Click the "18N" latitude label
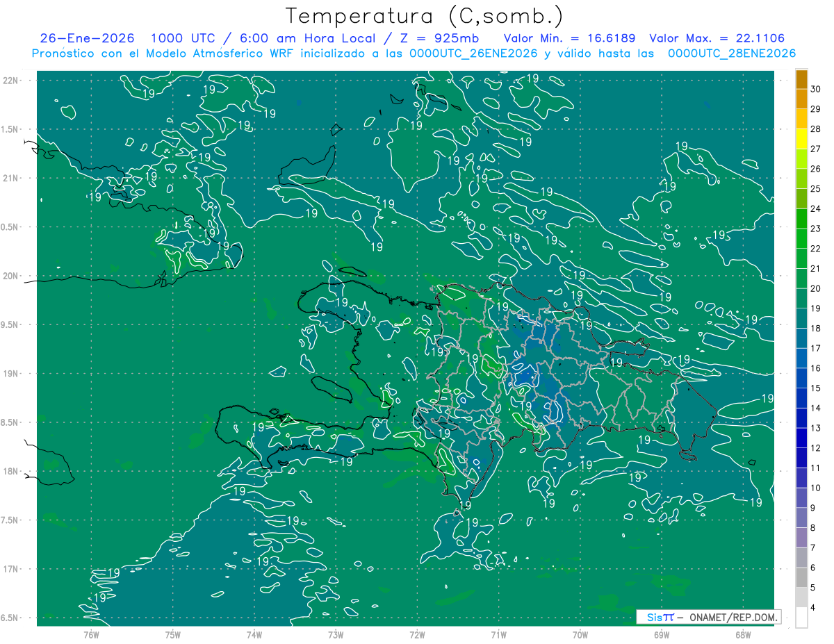This screenshot has width=834, height=644. pyautogui.click(x=12, y=472)
